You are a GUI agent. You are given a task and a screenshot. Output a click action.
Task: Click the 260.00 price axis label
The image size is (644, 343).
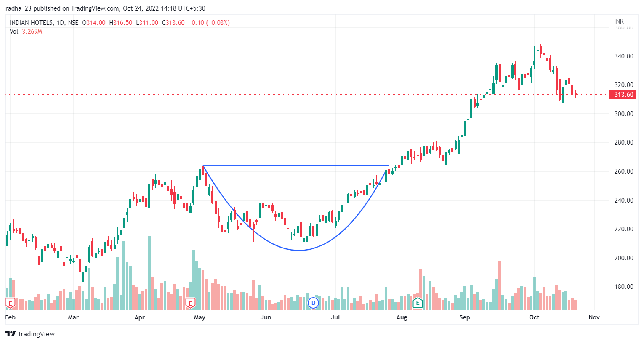[624, 171]
